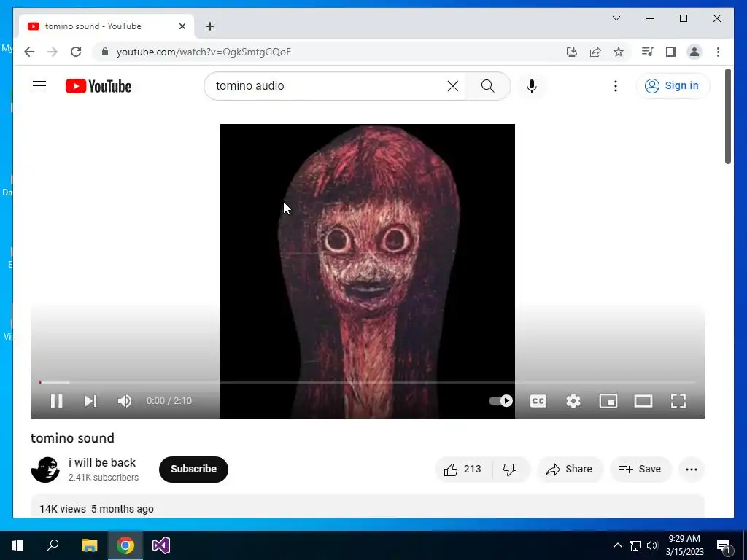
Task: Go back in browser history
Action: (29, 52)
